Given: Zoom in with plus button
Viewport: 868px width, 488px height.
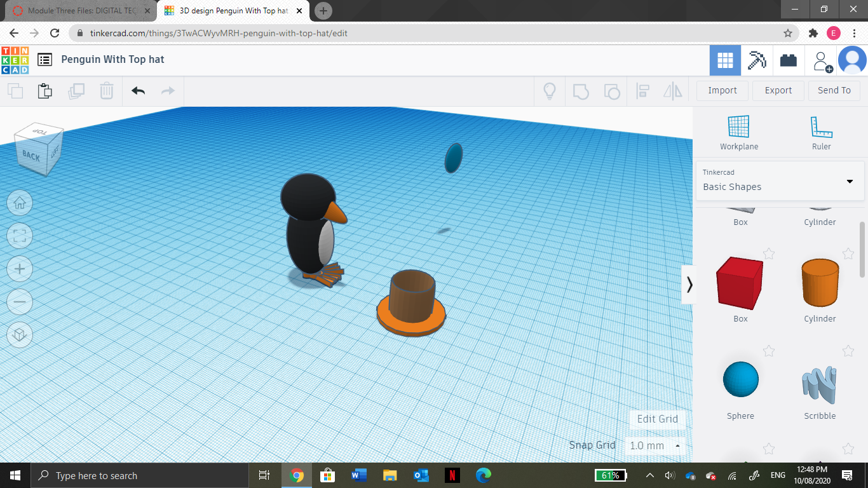Looking at the screenshot, I should click(x=20, y=269).
